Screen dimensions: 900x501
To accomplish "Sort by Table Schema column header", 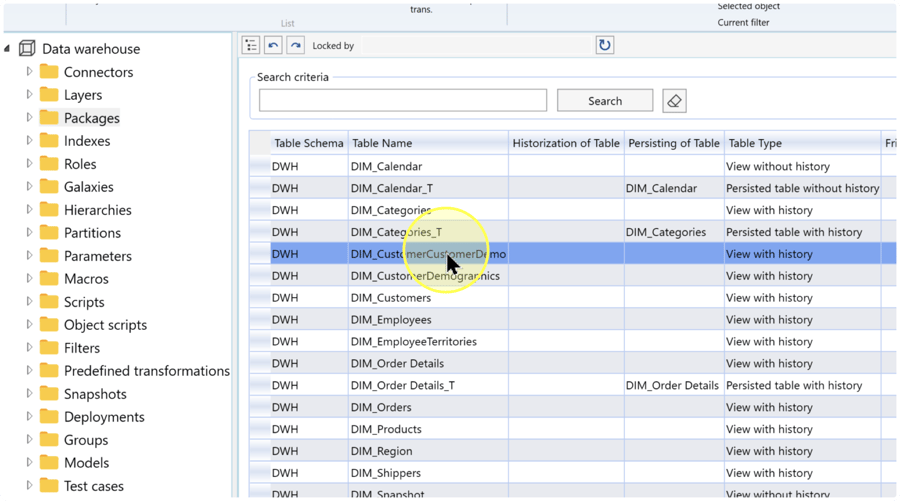I will (309, 143).
